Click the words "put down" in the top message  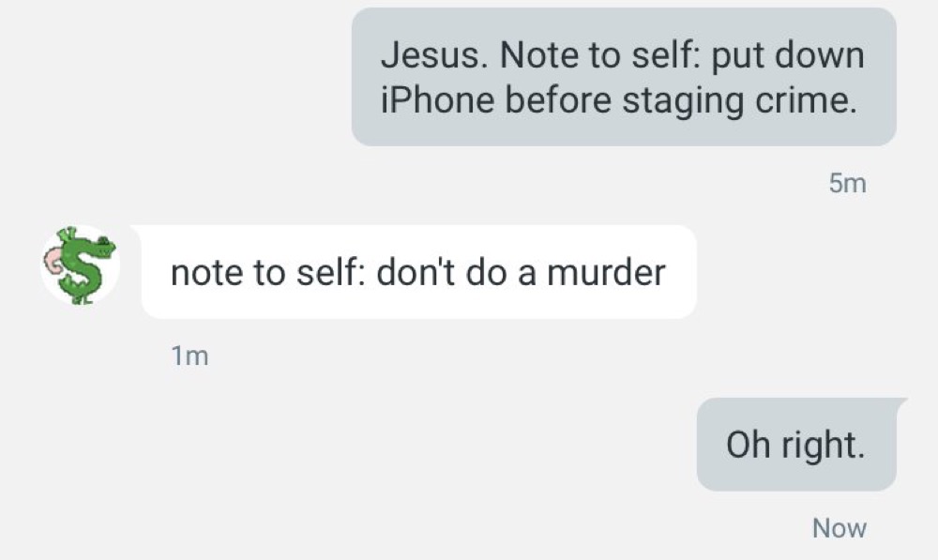tap(788, 55)
